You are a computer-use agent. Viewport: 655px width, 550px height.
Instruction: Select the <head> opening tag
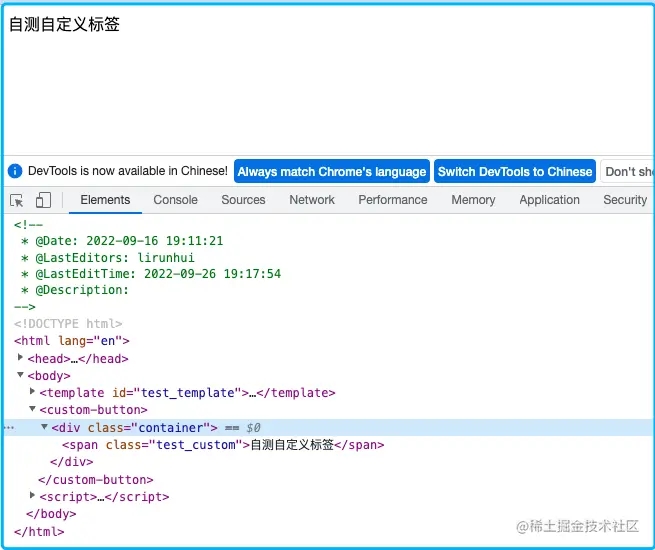click(x=49, y=359)
